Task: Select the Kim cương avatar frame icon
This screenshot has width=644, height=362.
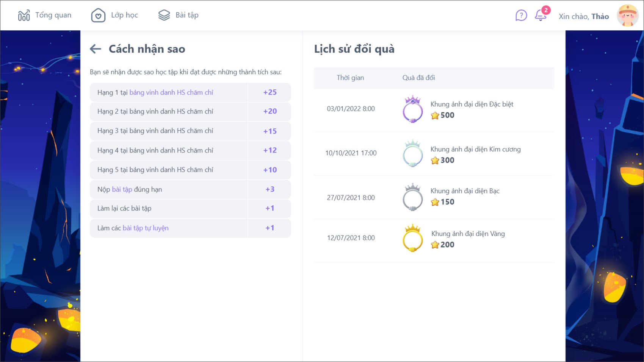Action: [x=412, y=153]
